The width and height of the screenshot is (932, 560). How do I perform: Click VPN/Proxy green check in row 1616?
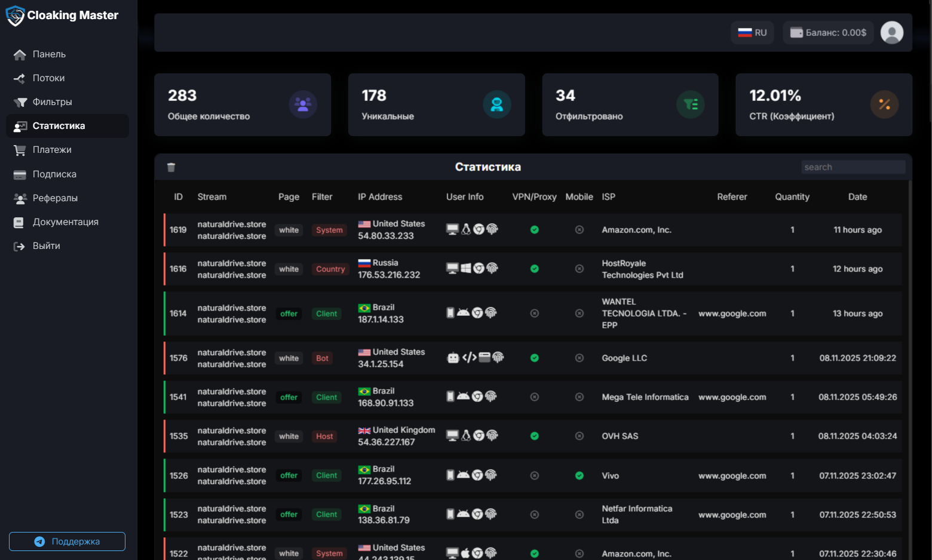[x=534, y=269]
